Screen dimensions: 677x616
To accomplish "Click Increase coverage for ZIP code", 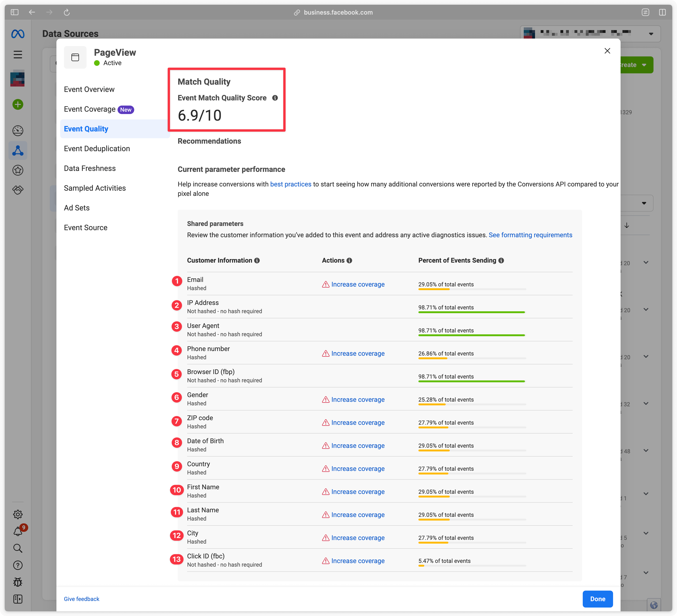I will click(358, 423).
